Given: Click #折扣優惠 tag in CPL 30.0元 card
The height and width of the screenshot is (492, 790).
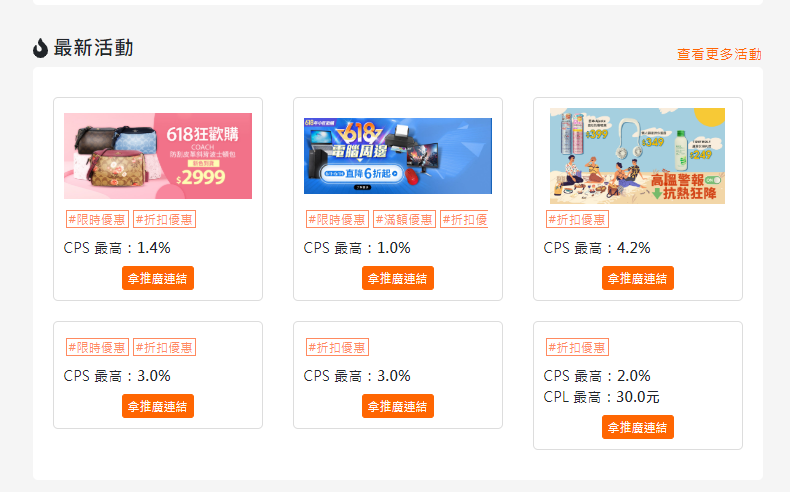Looking at the screenshot, I should [577, 347].
